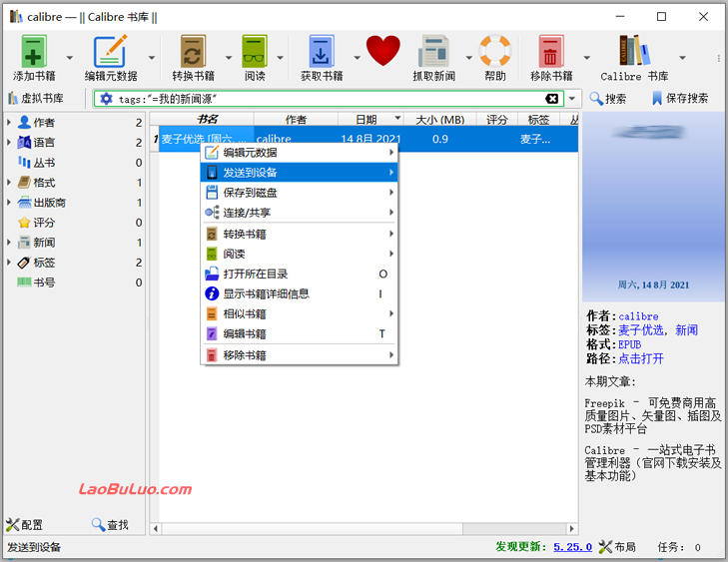
Task: Choose 转换书籍 in context menu
Action: pyautogui.click(x=299, y=234)
